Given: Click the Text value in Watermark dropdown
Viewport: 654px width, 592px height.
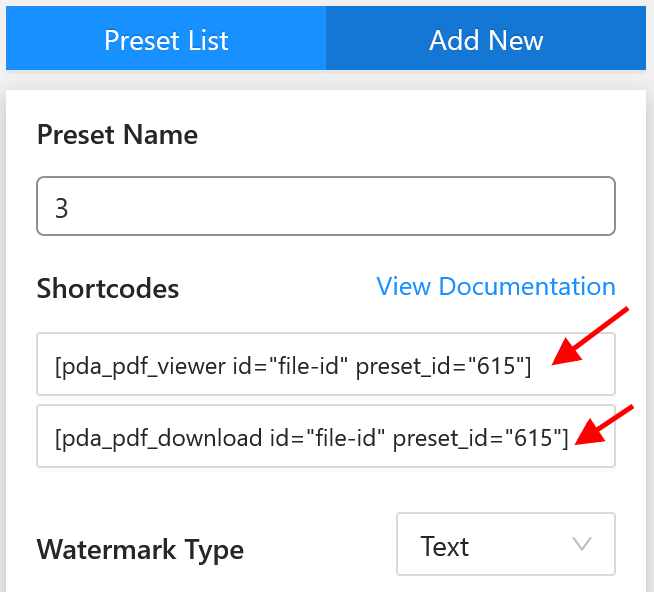Looking at the screenshot, I should click(x=445, y=546).
